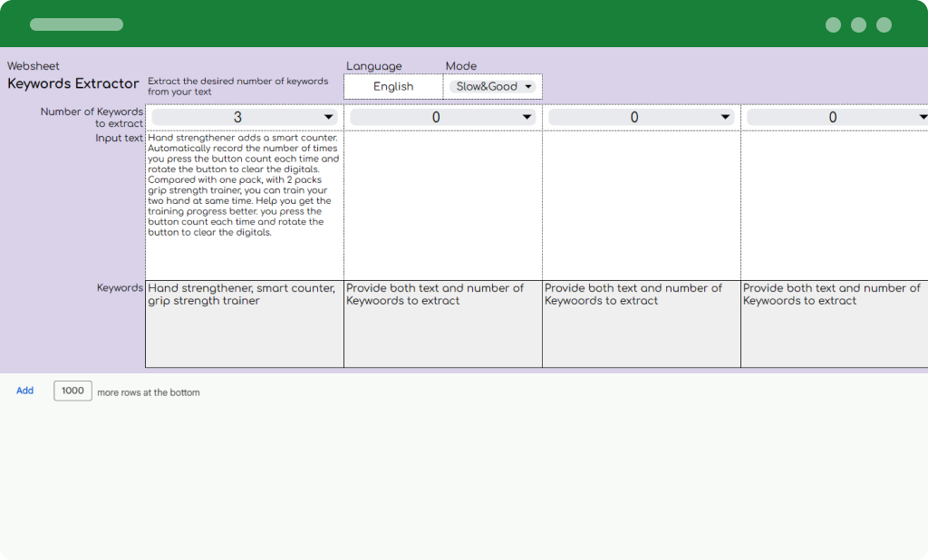Click the green dot in the top-right corner
Screen dimensions: 928x560
coord(884,24)
